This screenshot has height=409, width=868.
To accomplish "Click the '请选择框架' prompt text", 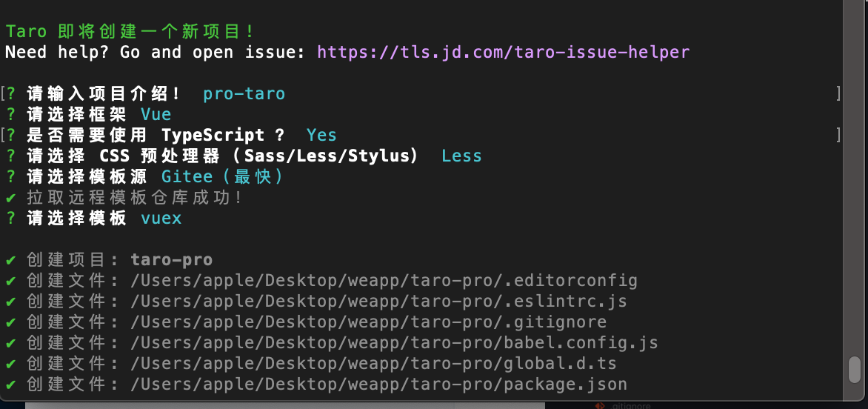I will click(x=76, y=115).
